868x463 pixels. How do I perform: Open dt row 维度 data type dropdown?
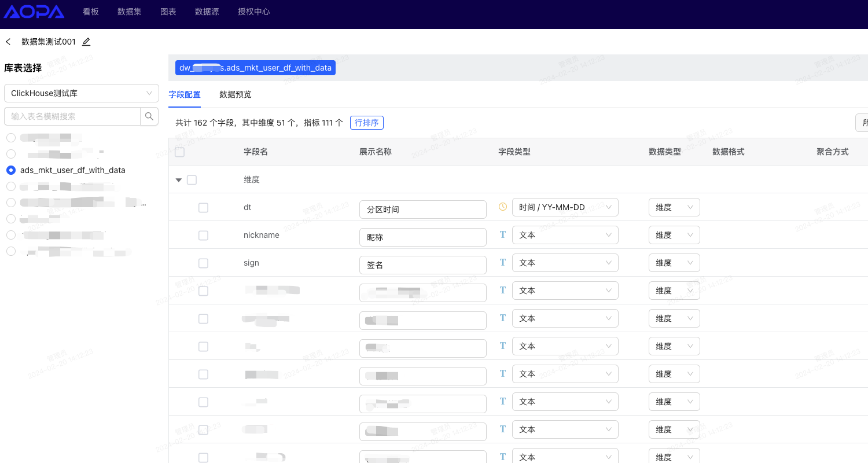pyautogui.click(x=674, y=207)
